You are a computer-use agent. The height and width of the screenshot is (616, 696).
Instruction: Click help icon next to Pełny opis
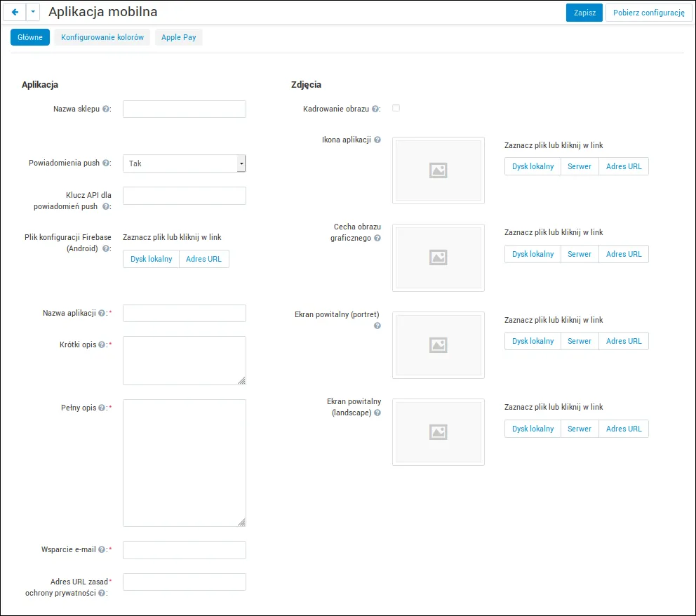click(102, 408)
